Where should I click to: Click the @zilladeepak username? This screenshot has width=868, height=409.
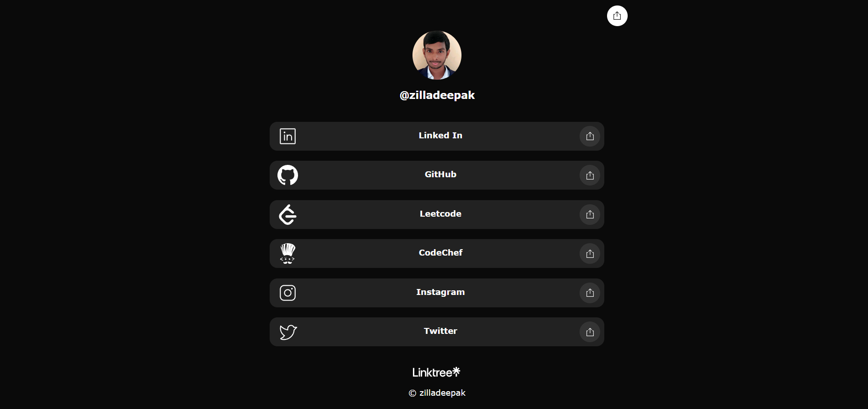[x=437, y=95]
